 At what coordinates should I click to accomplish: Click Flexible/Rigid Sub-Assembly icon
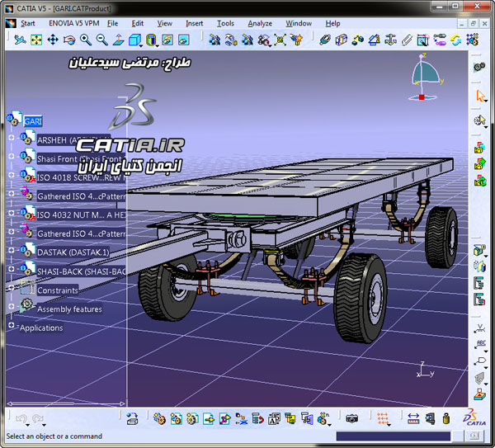pos(440,40)
